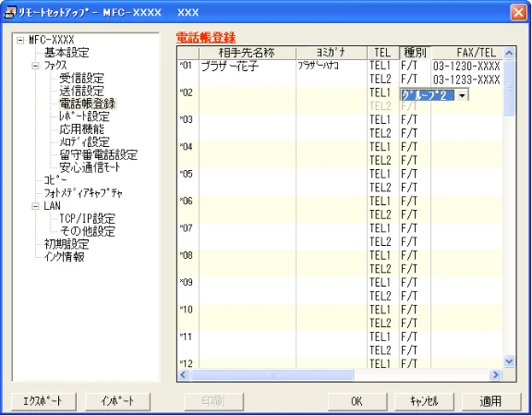Close the remote setup window

coord(518,13)
